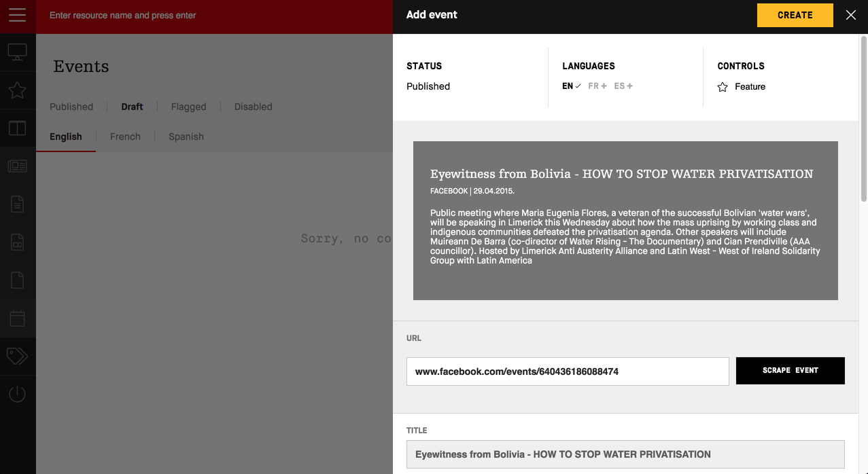Click the resource name search field
Viewport: 868px width, 474px height.
pos(214,16)
